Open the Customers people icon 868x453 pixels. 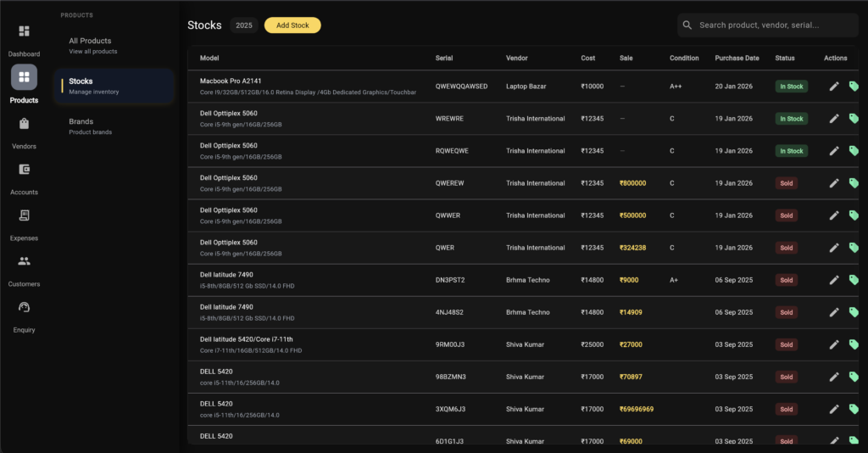point(24,261)
